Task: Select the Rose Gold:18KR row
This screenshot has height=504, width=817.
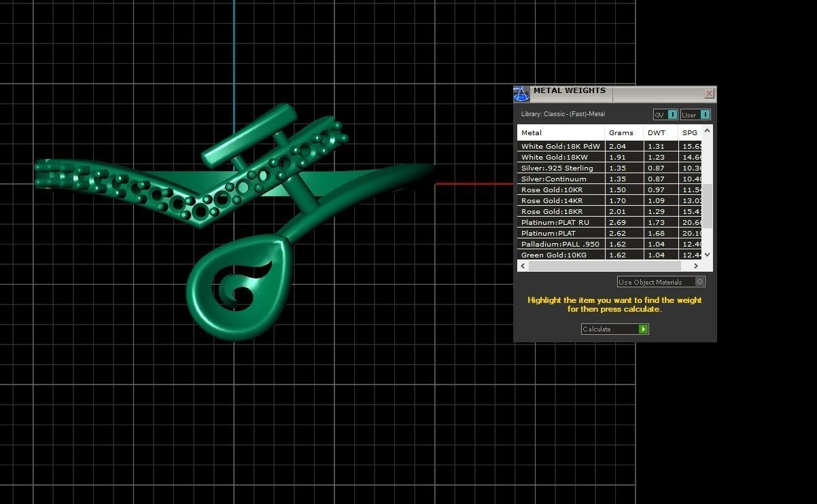Action: (610, 211)
